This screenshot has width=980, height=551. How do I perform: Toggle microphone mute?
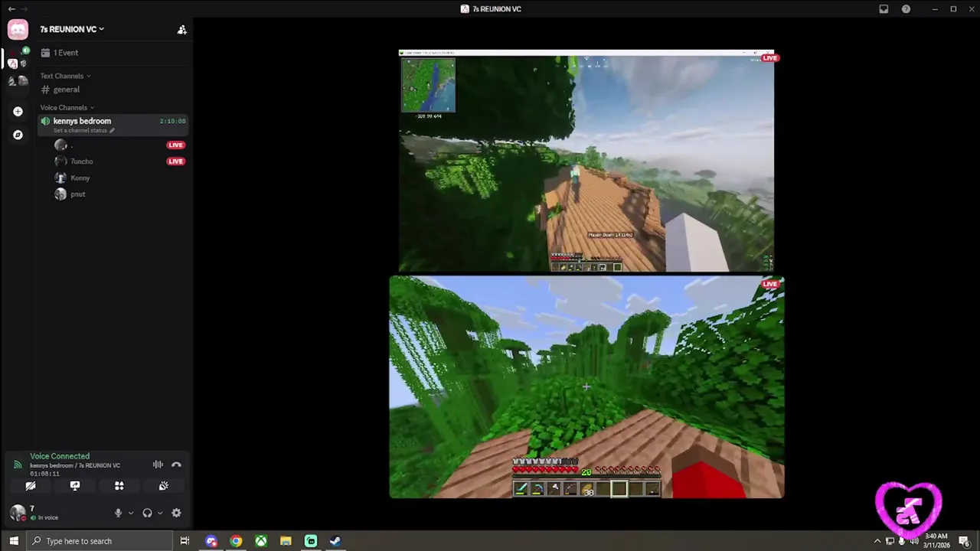click(118, 514)
